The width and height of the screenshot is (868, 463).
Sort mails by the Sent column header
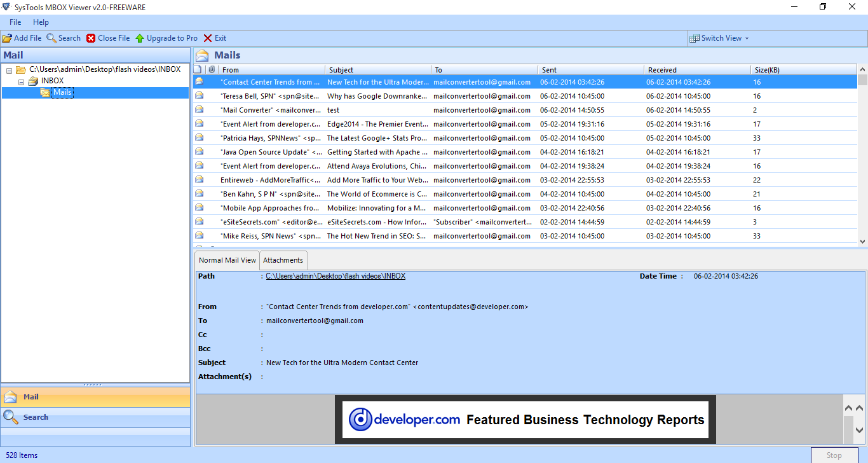(x=591, y=70)
